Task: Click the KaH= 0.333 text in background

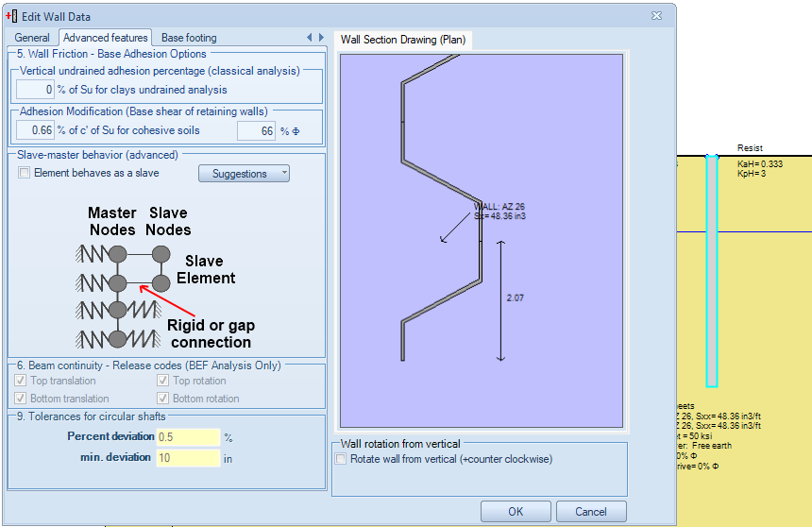Action: (760, 164)
